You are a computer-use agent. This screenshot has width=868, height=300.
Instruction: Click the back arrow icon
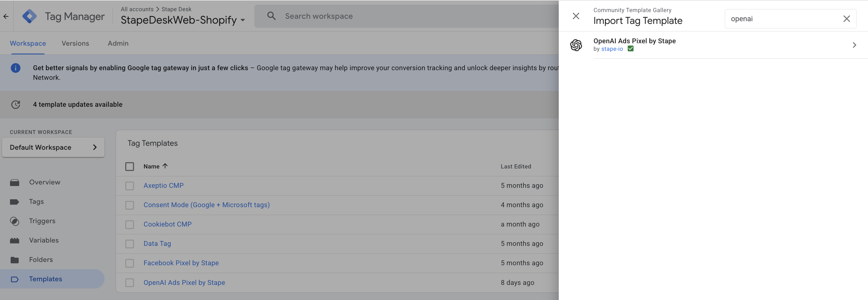tap(6, 16)
